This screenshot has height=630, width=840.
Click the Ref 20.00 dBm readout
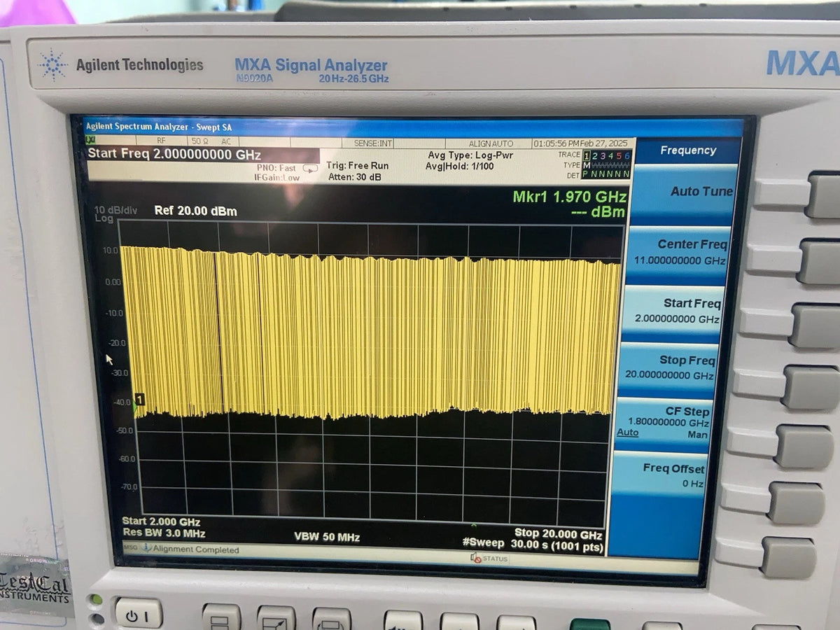[x=195, y=211]
